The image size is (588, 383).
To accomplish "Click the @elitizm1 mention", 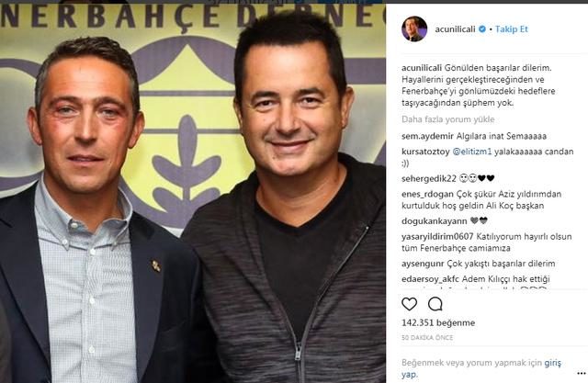I will point(471,152).
